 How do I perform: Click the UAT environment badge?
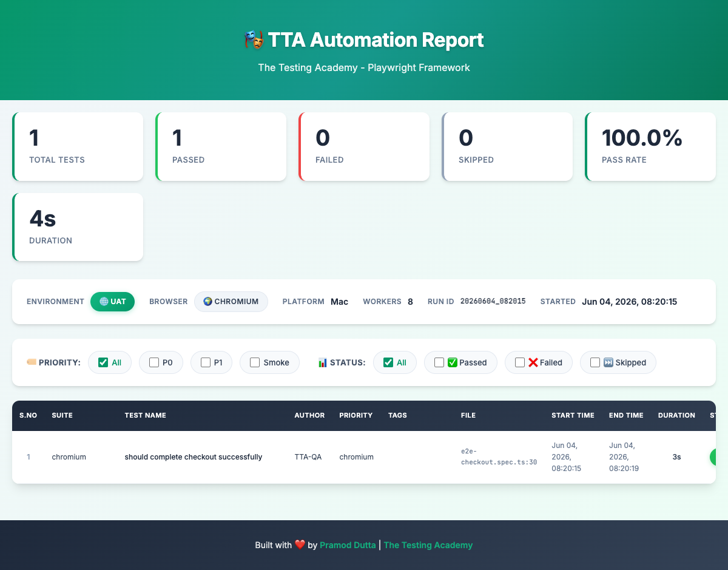pyautogui.click(x=112, y=302)
